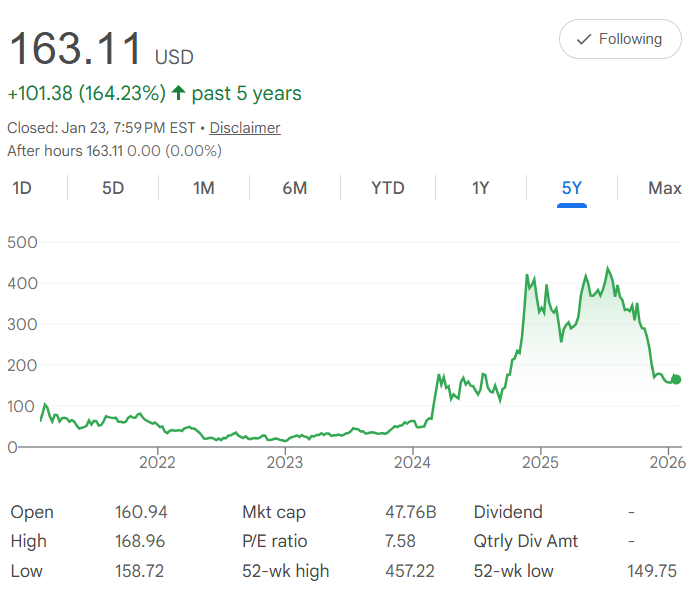The width and height of the screenshot is (697, 607).
Task: Click the P/E ratio label
Action: [274, 542]
